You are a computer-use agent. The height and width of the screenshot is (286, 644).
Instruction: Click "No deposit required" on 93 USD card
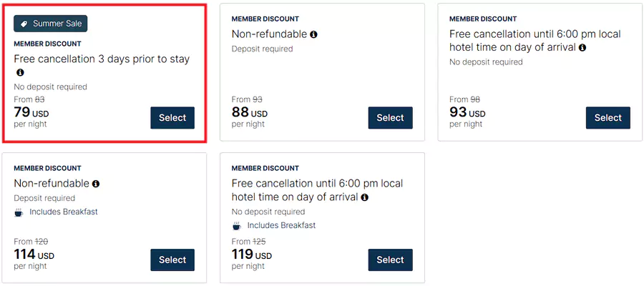pos(486,62)
